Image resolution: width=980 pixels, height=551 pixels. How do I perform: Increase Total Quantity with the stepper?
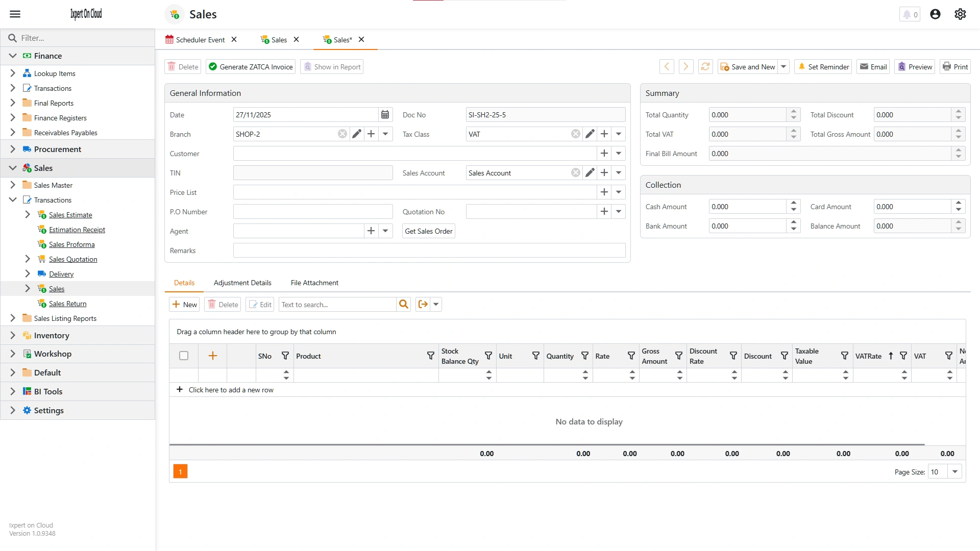(793, 112)
